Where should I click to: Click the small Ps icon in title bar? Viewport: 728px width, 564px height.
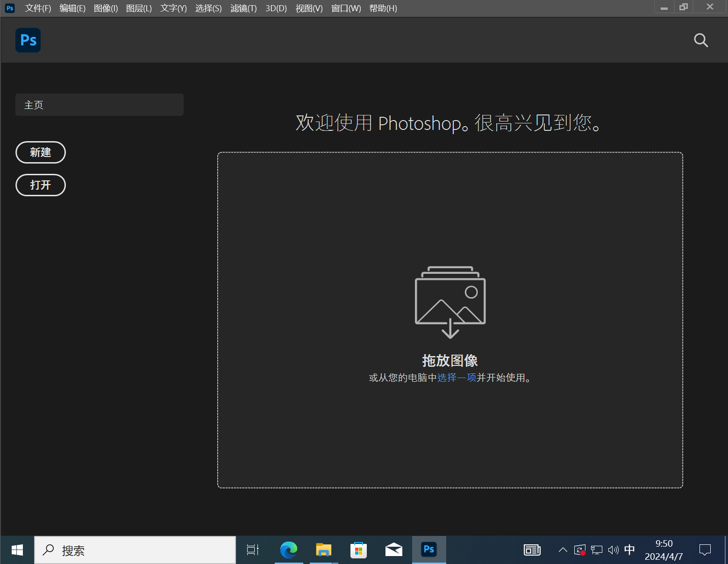(x=10, y=8)
